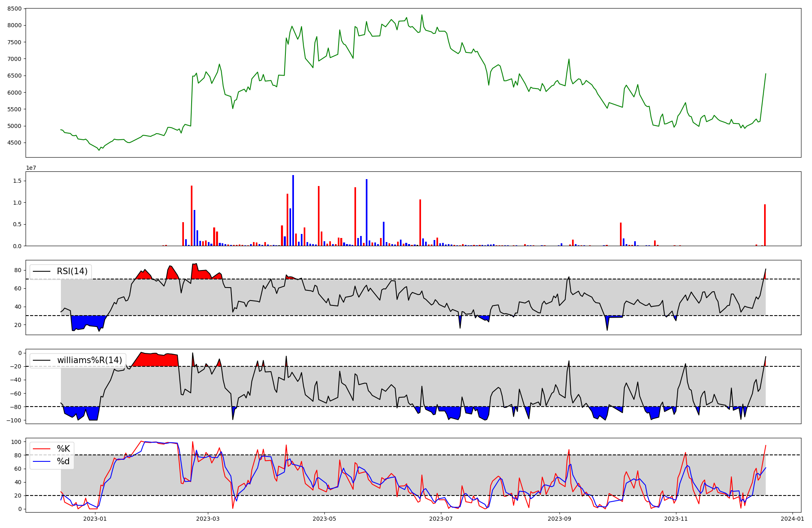Click the 2024-01 x-axis date label
The height and width of the screenshot is (528, 812).
tap(792, 519)
